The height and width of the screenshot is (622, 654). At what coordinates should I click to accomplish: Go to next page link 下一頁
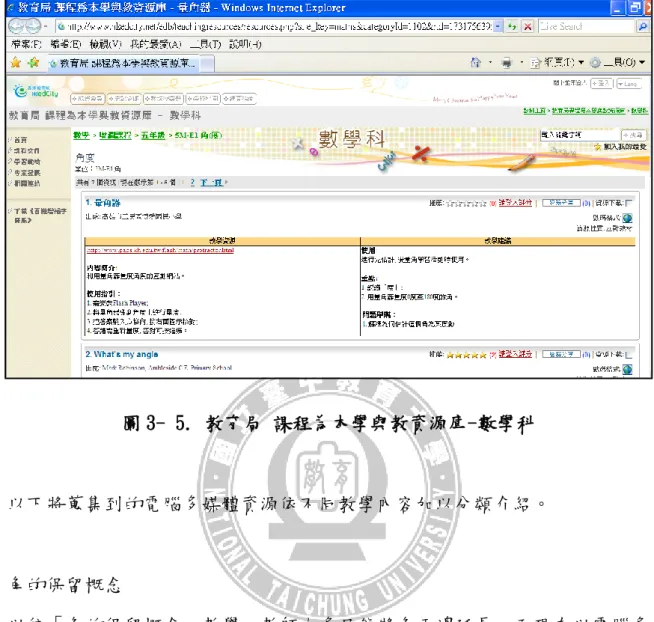point(212,182)
